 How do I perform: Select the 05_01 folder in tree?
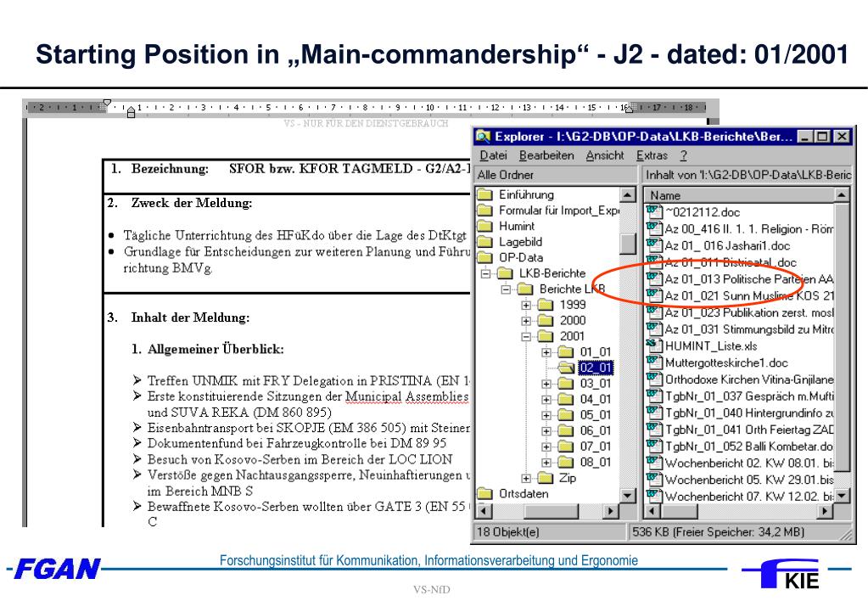click(x=595, y=415)
